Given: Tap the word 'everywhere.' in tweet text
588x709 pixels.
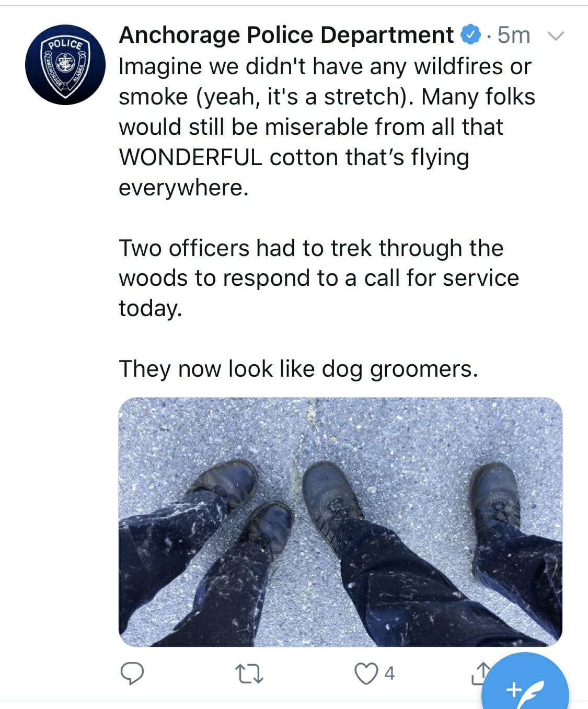Looking at the screenshot, I should click(183, 188).
